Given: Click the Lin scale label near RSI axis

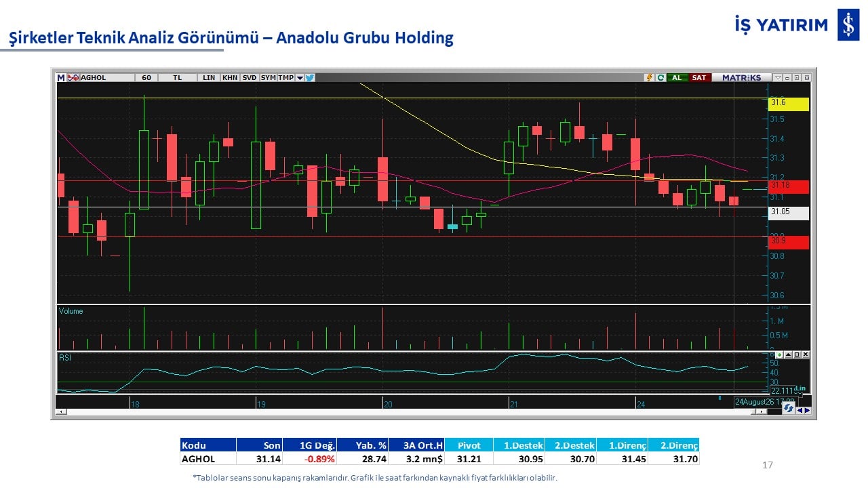Looking at the screenshot, I should (x=801, y=388).
